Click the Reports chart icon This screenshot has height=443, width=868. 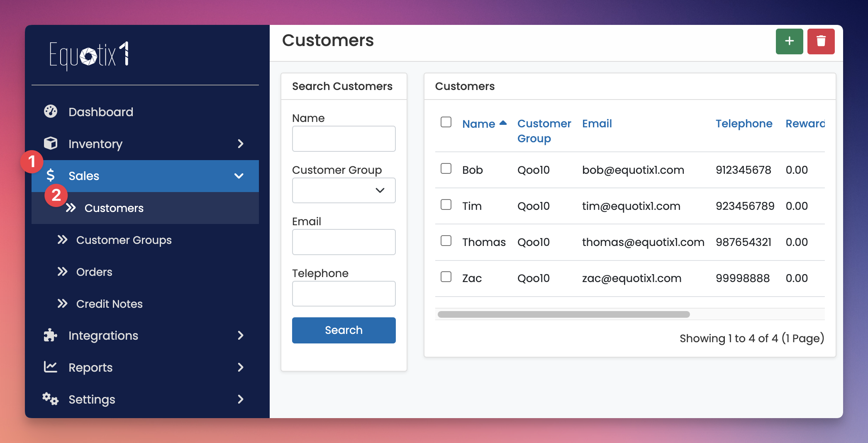51,367
